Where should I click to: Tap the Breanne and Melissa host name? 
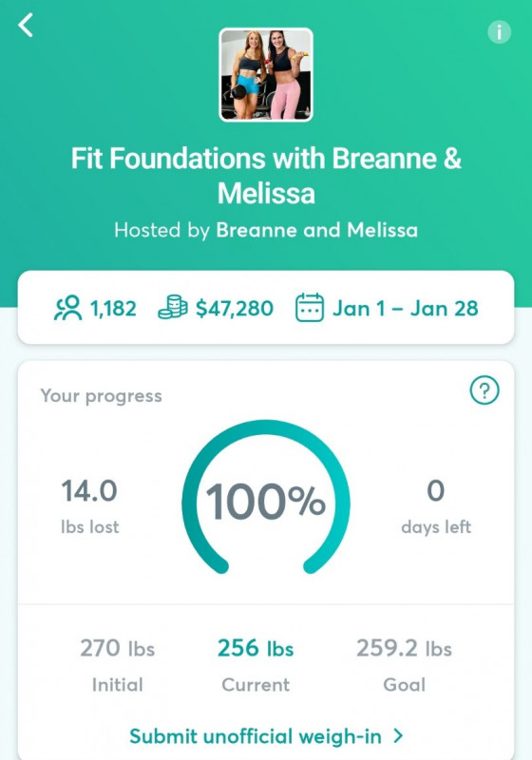pos(317,230)
